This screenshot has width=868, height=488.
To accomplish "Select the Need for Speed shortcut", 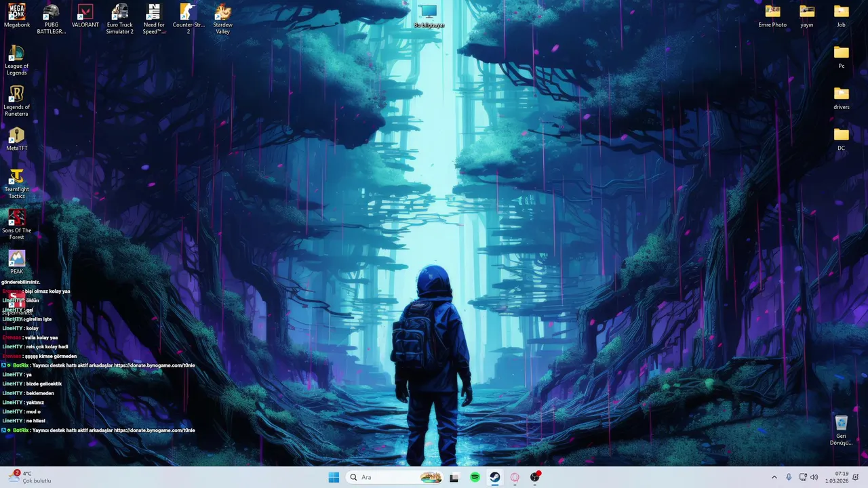I will click(x=154, y=19).
